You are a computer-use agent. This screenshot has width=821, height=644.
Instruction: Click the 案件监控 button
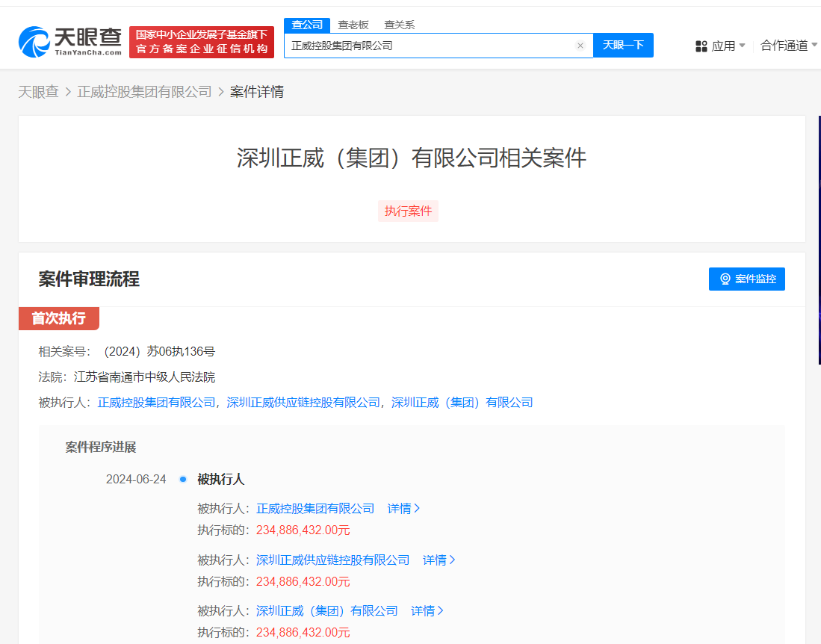point(746,279)
